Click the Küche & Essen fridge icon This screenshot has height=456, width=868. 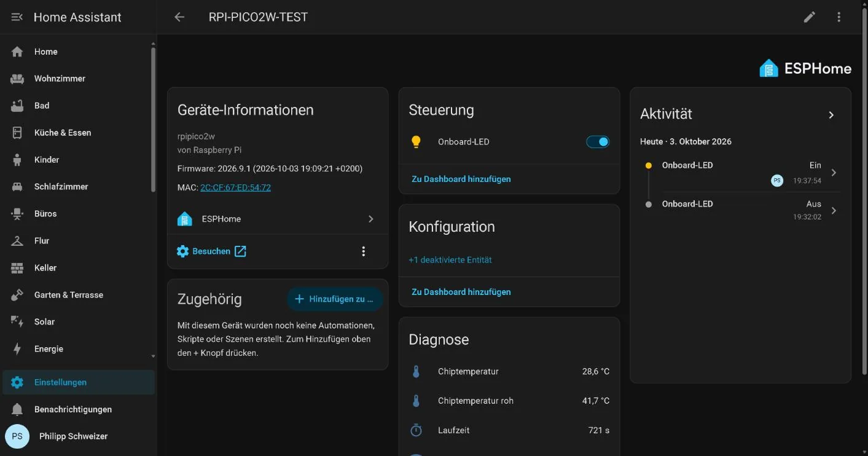point(17,133)
